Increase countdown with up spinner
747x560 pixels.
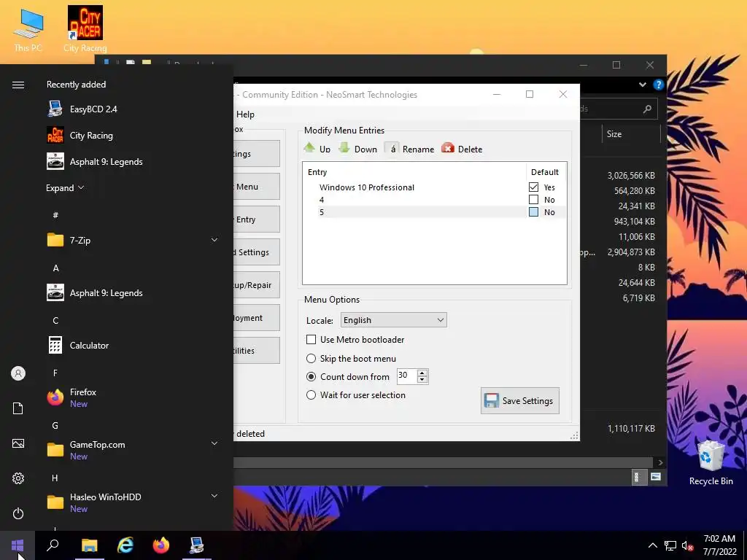coord(422,373)
